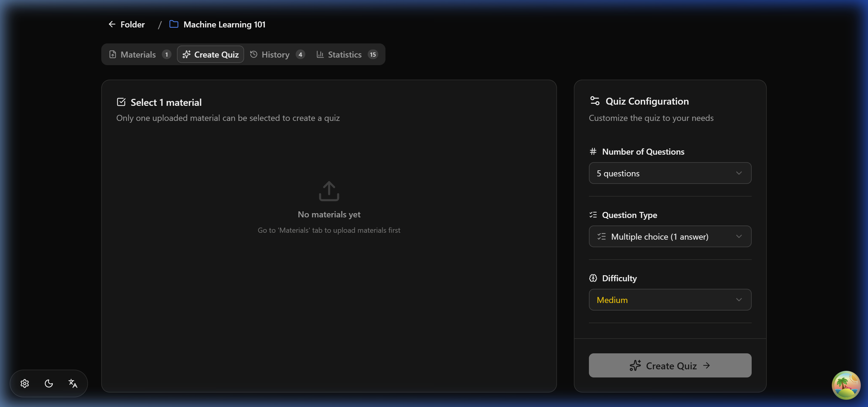Click the checklist icon next to Question Type
The width and height of the screenshot is (868, 407).
[594, 215]
